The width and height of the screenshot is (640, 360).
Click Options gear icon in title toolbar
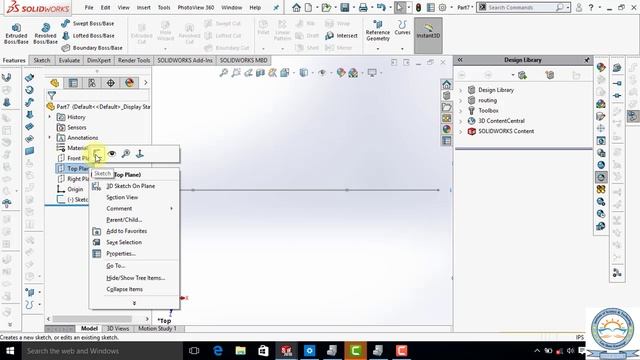pos(442,7)
